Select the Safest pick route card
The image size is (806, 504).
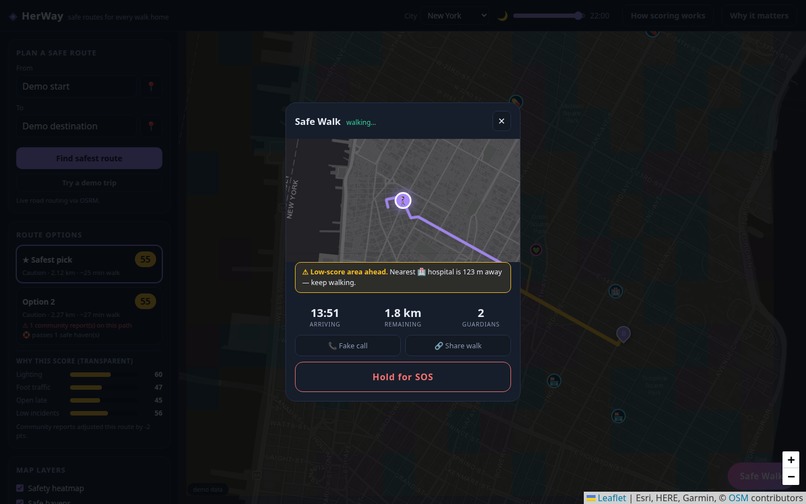pos(89,264)
